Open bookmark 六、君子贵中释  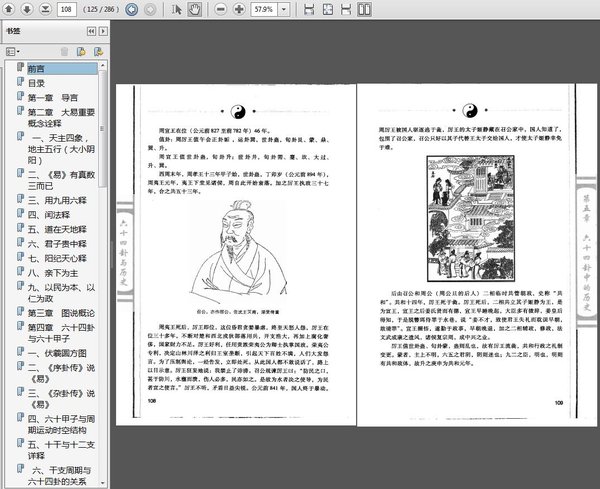coord(57,244)
